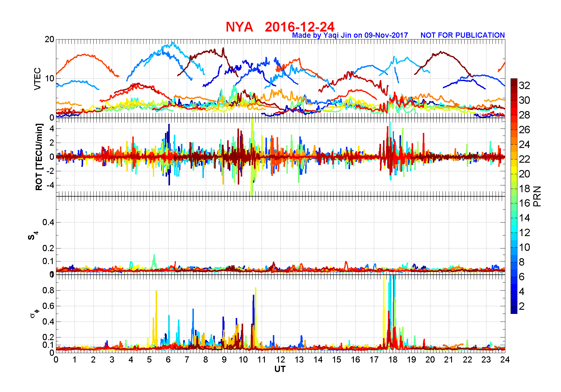The height and width of the screenshot is (392, 561).
Task: Click the 'Made by Yaqi Jin on 09-Nov-2017' text
Action: (350, 35)
